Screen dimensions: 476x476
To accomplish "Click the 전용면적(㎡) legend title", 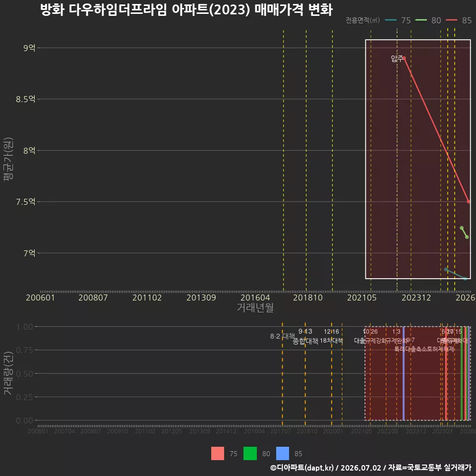I will [x=363, y=20].
